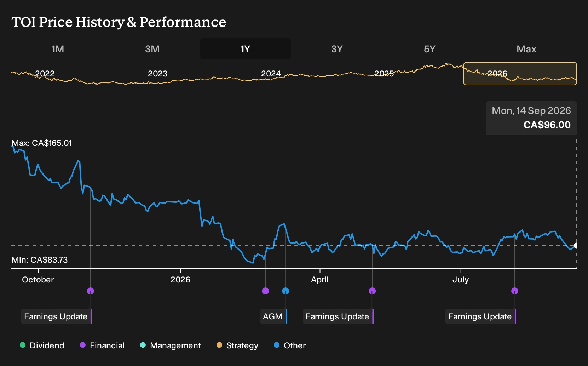Click the April axis label

tap(320, 280)
